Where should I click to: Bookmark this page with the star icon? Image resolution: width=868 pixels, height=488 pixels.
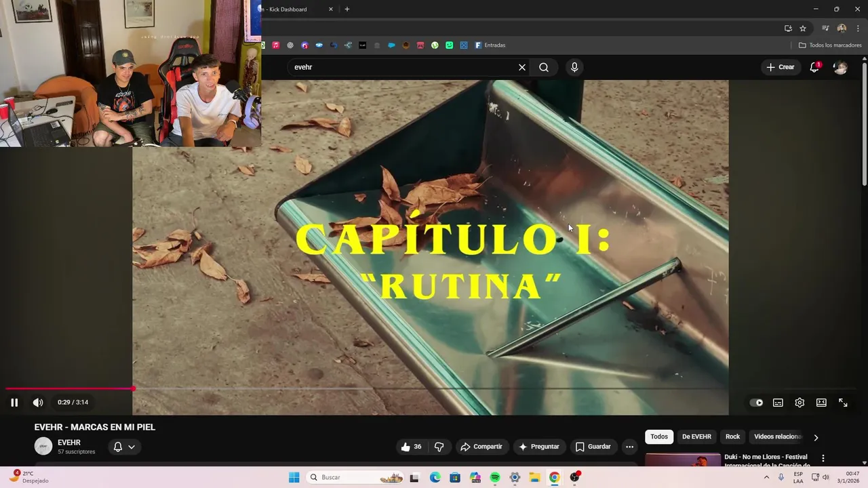tap(803, 28)
